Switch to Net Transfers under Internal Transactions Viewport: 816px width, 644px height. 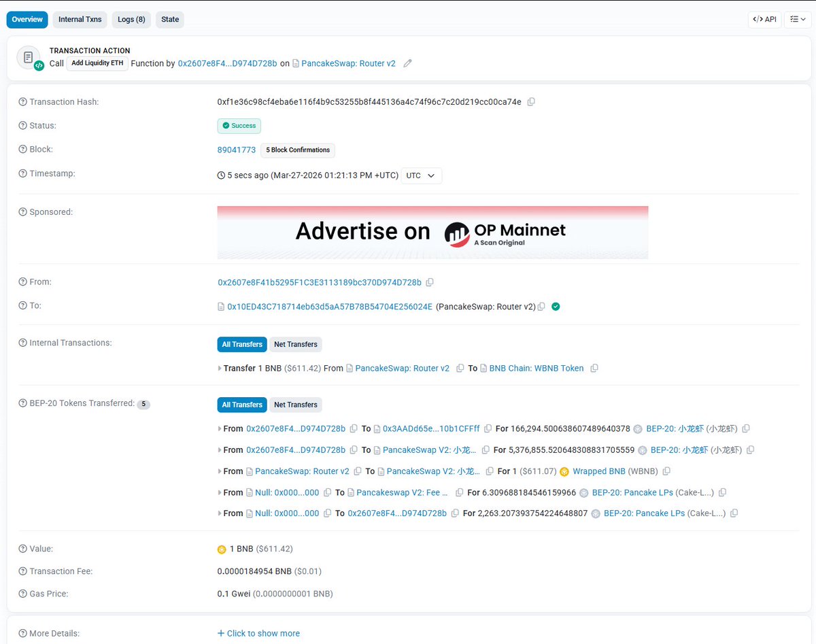[x=296, y=345]
